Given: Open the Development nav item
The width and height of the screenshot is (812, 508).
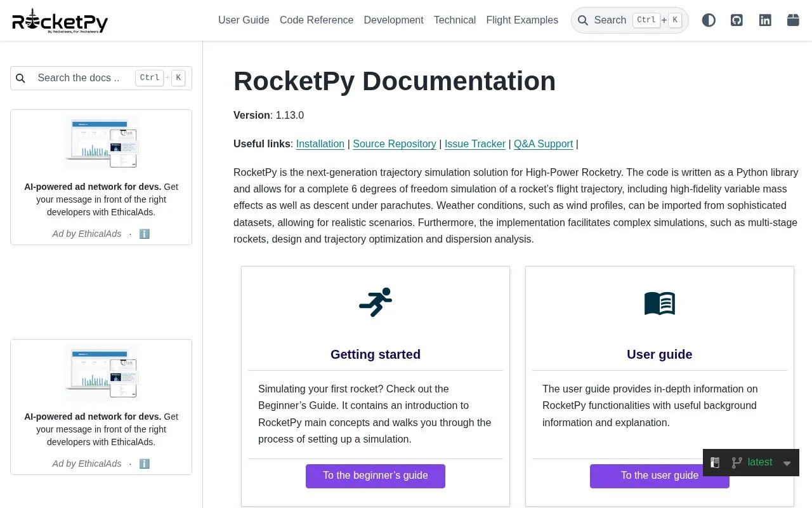Looking at the screenshot, I should coord(393,20).
